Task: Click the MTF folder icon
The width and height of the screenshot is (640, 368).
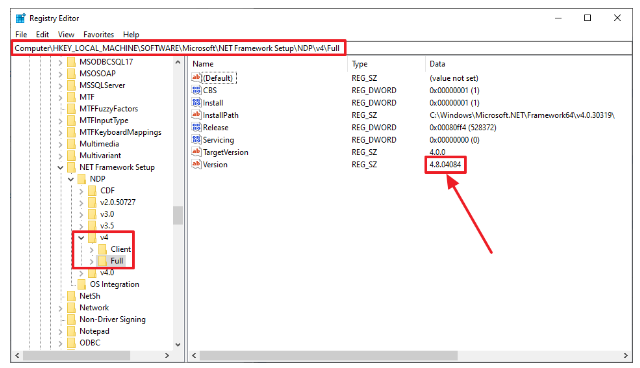Action: click(71, 97)
